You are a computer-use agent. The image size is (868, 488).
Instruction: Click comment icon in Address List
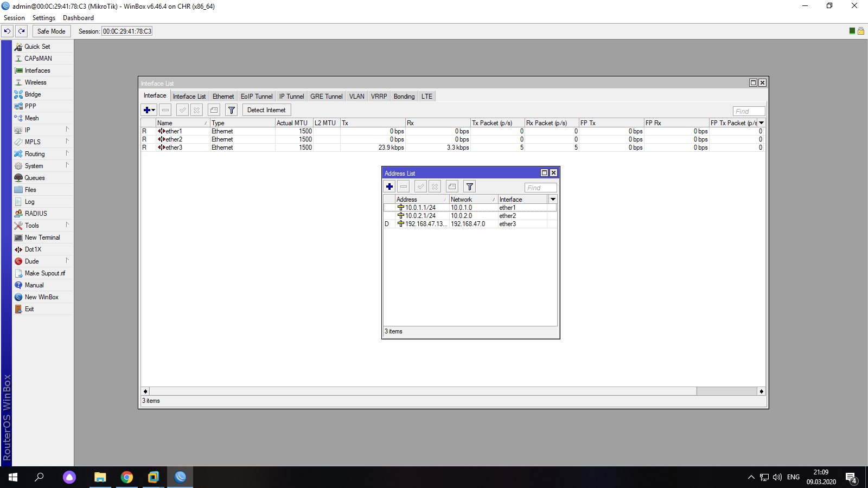point(452,187)
